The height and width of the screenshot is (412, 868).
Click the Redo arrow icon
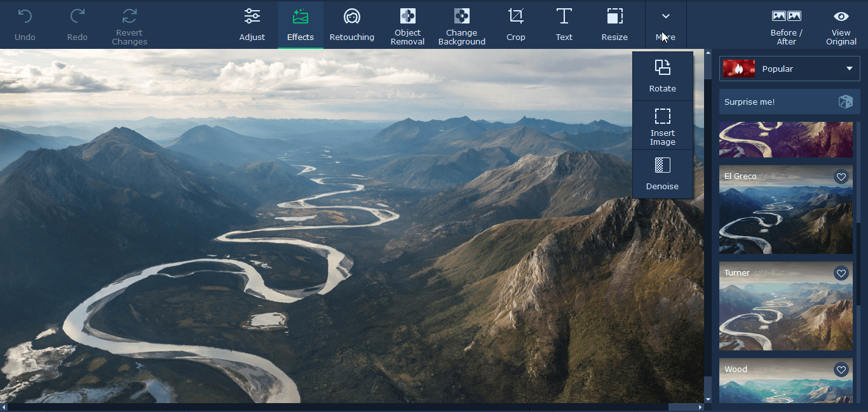point(78,16)
